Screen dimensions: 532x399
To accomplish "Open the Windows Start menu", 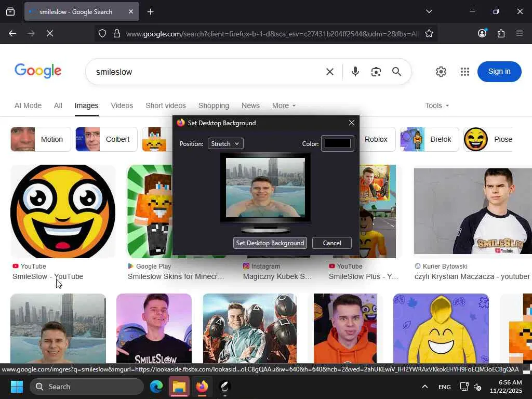I will pos(17,387).
